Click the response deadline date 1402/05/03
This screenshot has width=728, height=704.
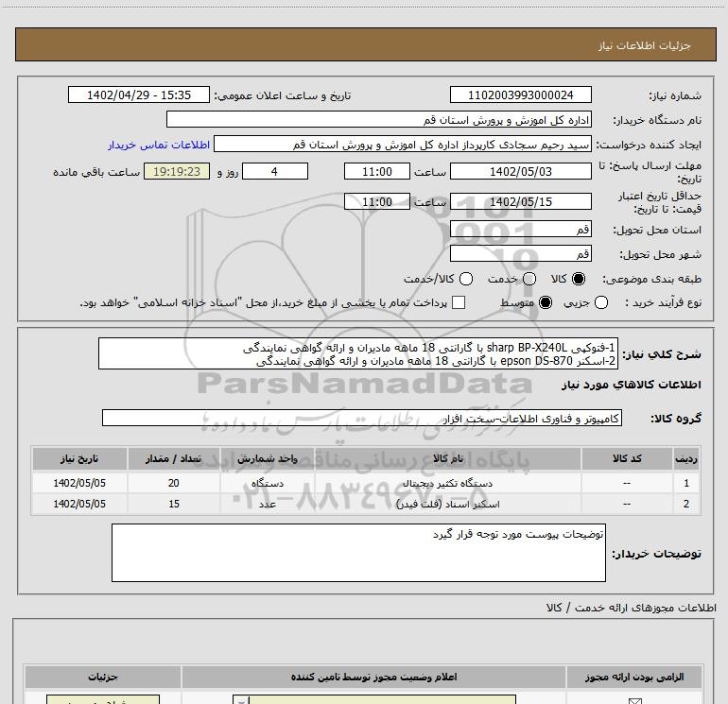pos(520,171)
